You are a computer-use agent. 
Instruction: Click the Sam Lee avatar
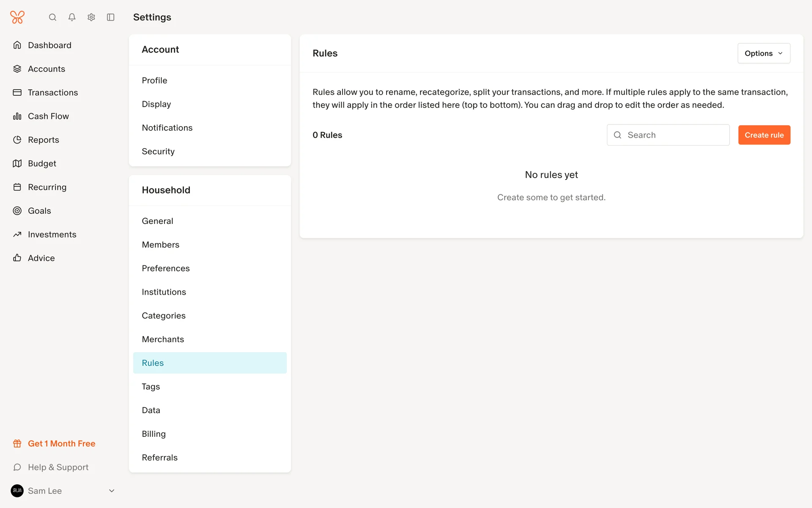(x=17, y=491)
